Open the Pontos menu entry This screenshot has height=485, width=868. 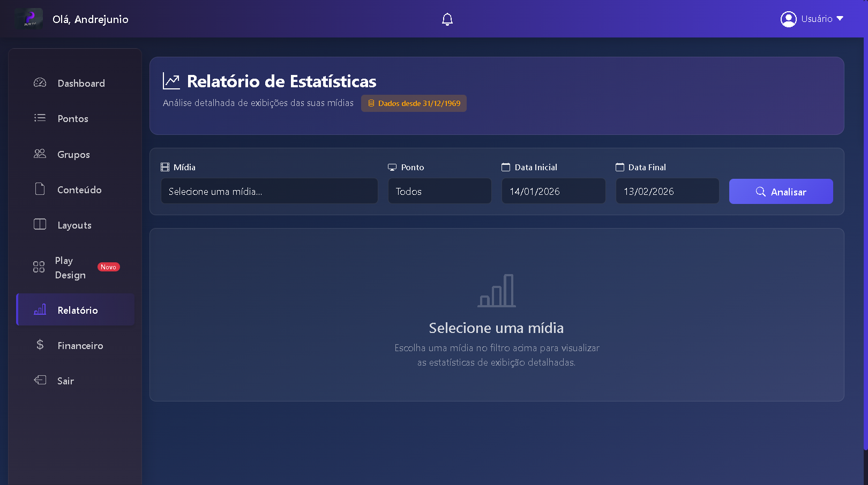[73, 118]
